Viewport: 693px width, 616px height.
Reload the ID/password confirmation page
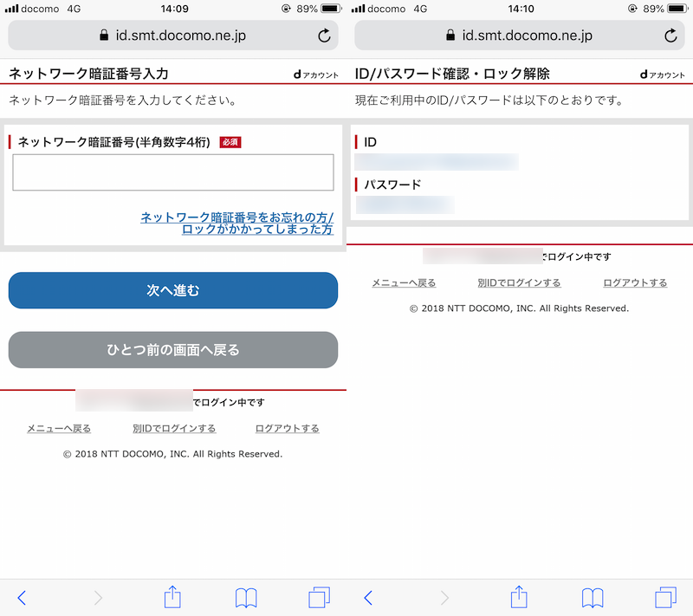tap(670, 36)
